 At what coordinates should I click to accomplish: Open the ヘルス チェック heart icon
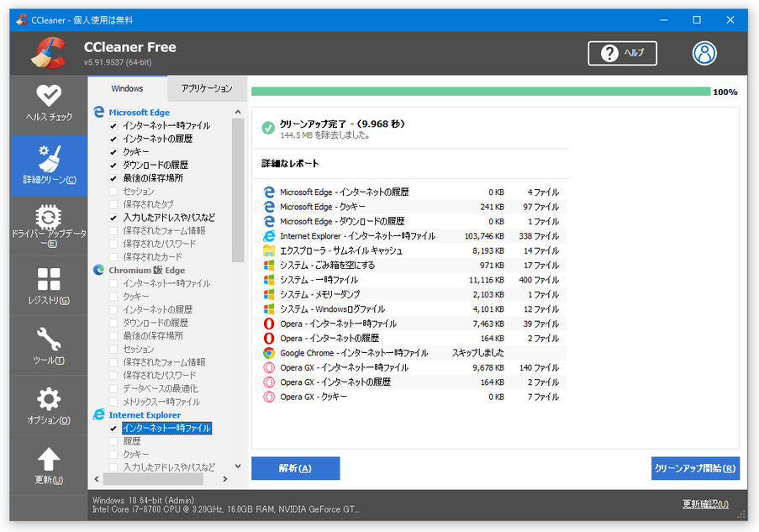[49, 95]
